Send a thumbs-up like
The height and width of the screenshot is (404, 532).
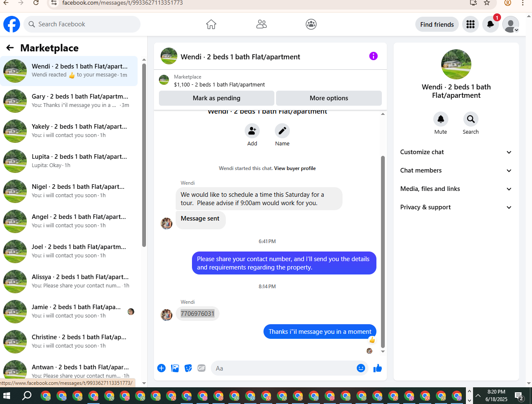click(378, 368)
